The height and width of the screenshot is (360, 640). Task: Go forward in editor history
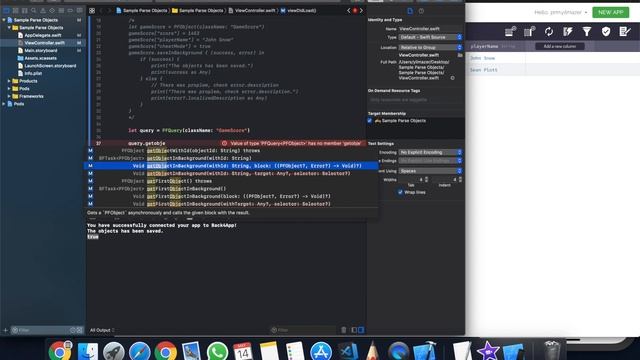click(x=109, y=11)
